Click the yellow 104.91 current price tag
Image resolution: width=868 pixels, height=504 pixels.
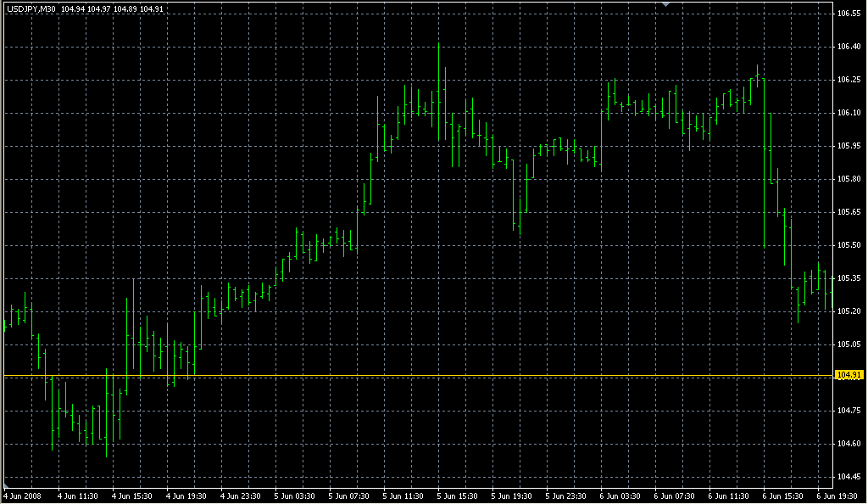click(x=849, y=375)
